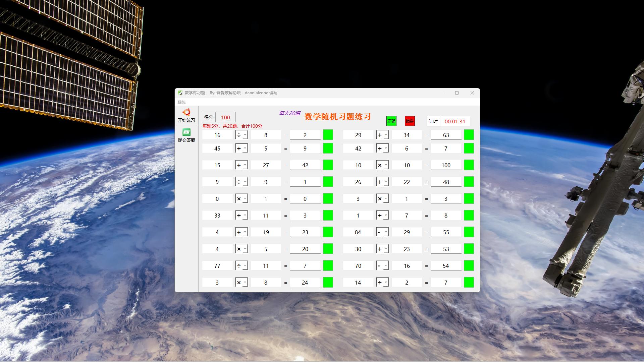Click the timer display 00:01:31

[454, 121]
